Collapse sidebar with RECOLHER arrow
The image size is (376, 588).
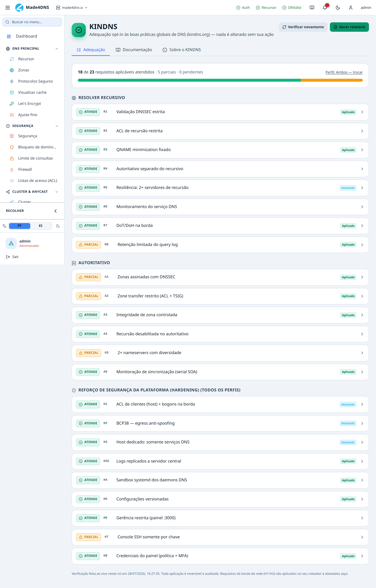(x=55, y=211)
